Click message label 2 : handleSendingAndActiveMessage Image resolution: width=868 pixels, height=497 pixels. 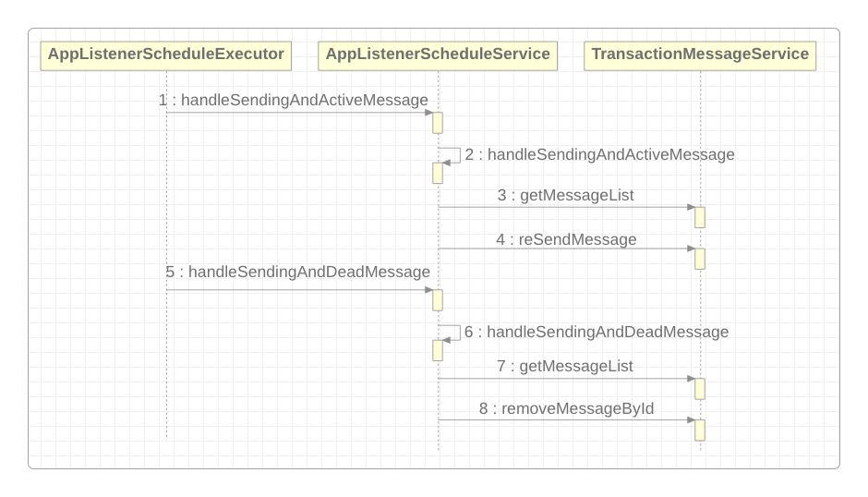click(x=599, y=154)
